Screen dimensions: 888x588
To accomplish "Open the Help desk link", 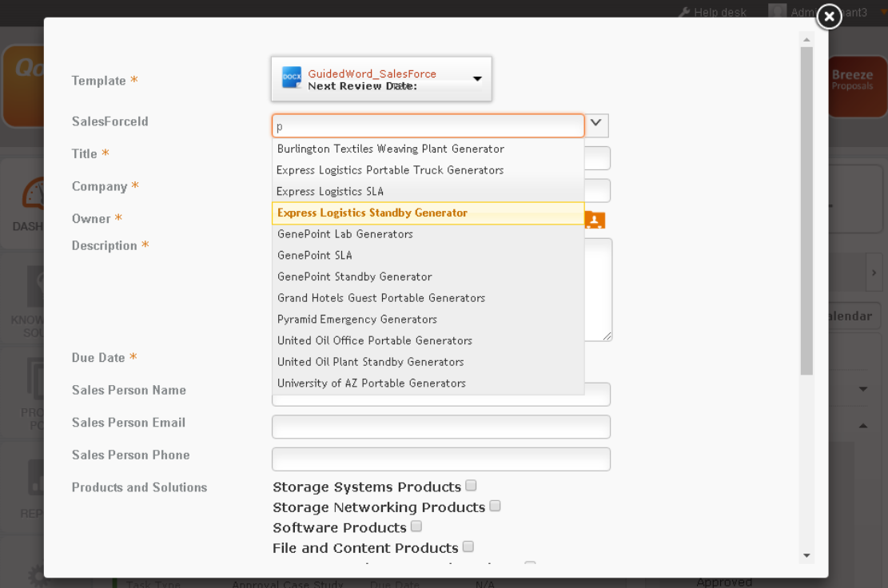I will tap(720, 13).
